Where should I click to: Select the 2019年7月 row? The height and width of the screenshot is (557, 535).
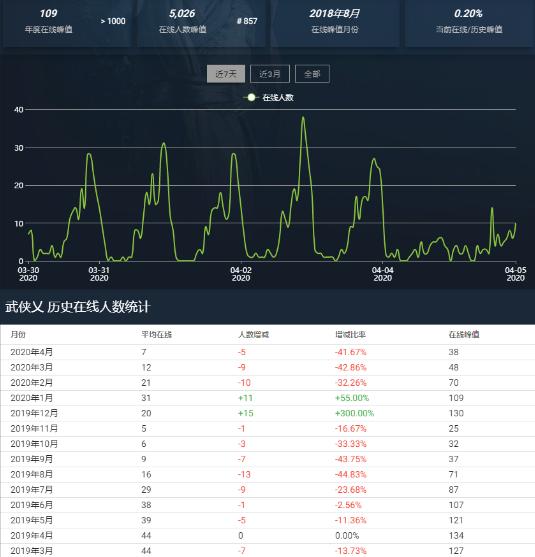point(268,490)
